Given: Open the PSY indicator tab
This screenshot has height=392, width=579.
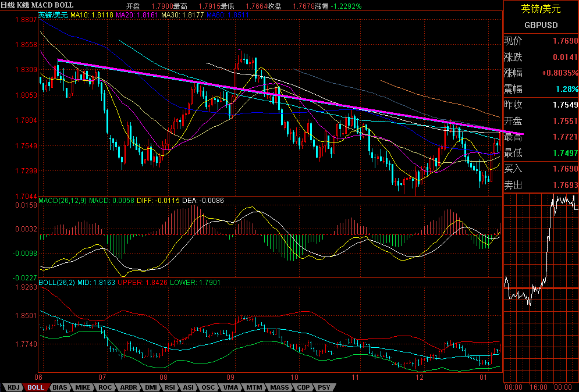Looking at the screenshot, I should pos(324,387).
